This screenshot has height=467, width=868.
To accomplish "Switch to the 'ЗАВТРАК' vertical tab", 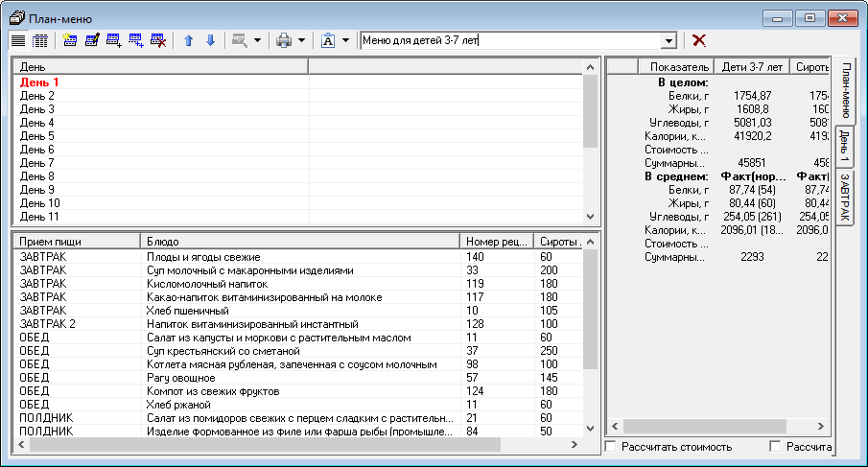I will [x=844, y=198].
